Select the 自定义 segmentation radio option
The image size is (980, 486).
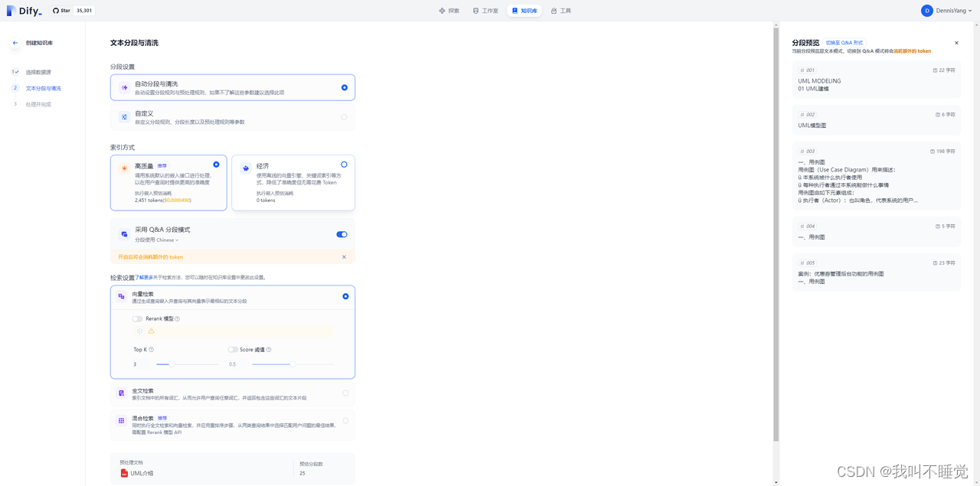coord(344,117)
